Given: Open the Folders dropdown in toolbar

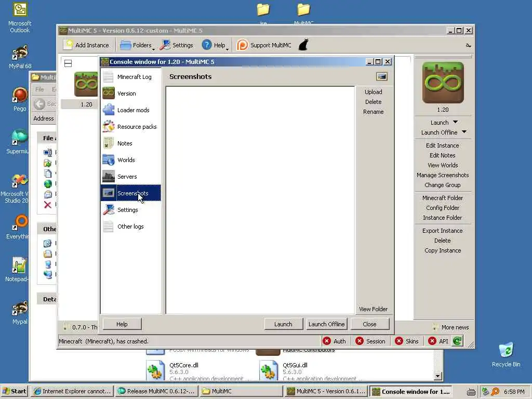Looking at the screenshot, I should [137, 45].
